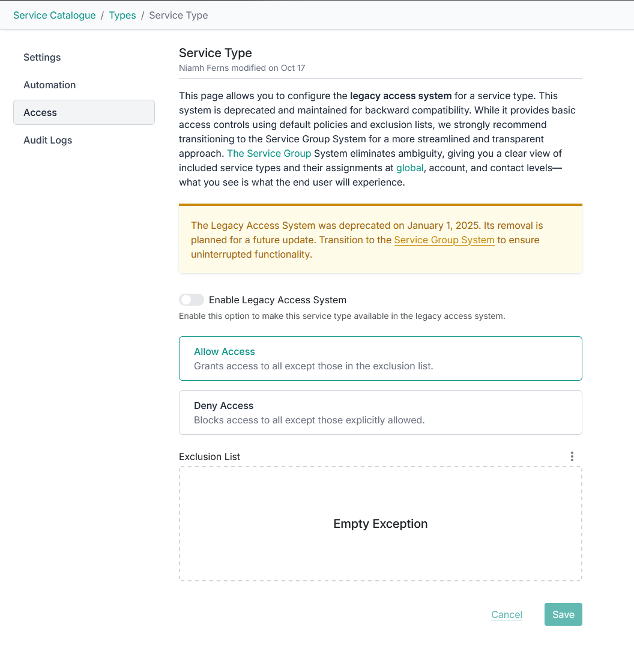Toggle Enable Legacy Access System switch
This screenshot has height=672, width=634.
(192, 300)
